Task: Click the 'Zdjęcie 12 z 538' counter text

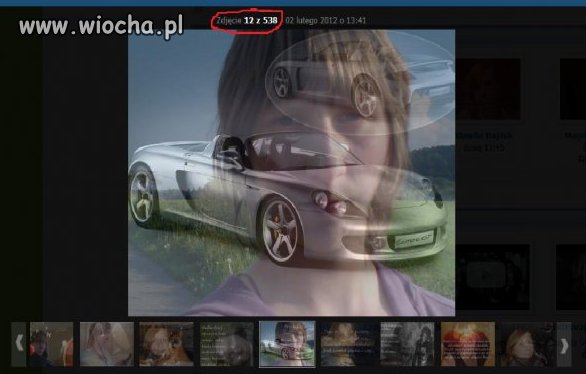Action: pos(247,20)
